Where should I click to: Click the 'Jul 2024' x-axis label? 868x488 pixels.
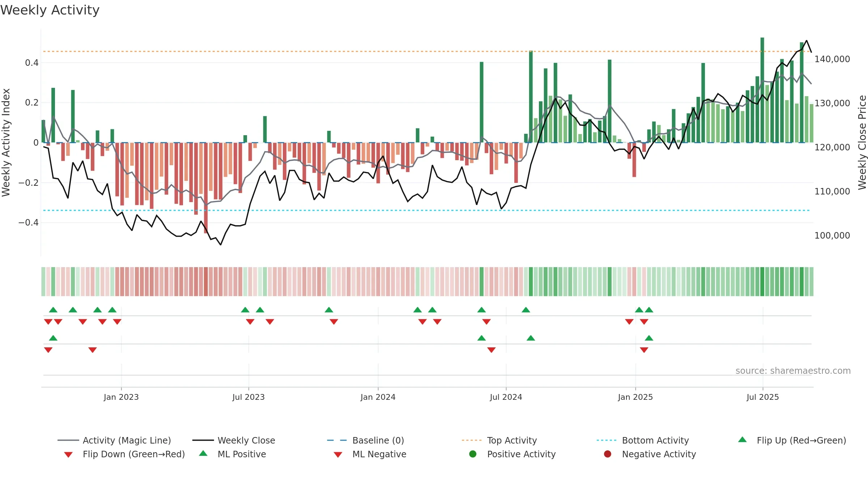(x=506, y=397)
